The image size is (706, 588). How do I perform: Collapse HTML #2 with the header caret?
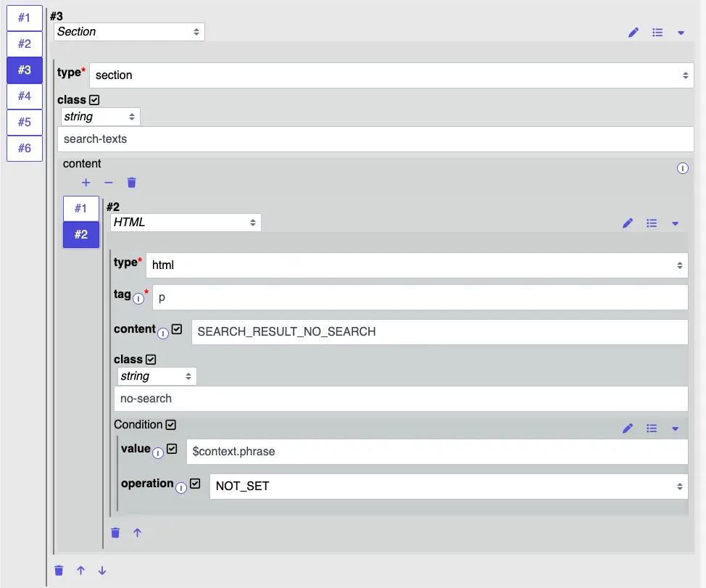click(x=675, y=224)
